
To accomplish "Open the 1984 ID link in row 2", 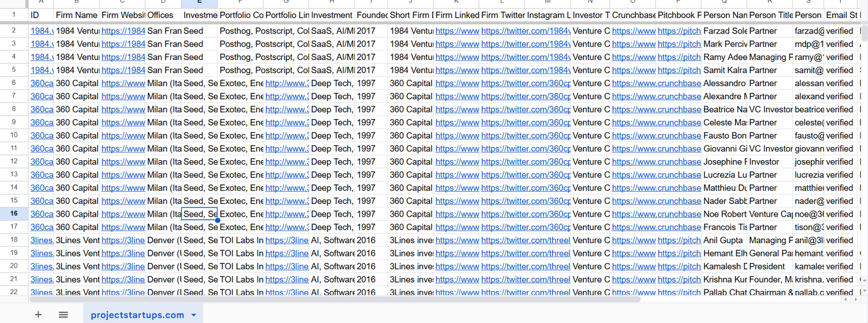I will (42, 31).
